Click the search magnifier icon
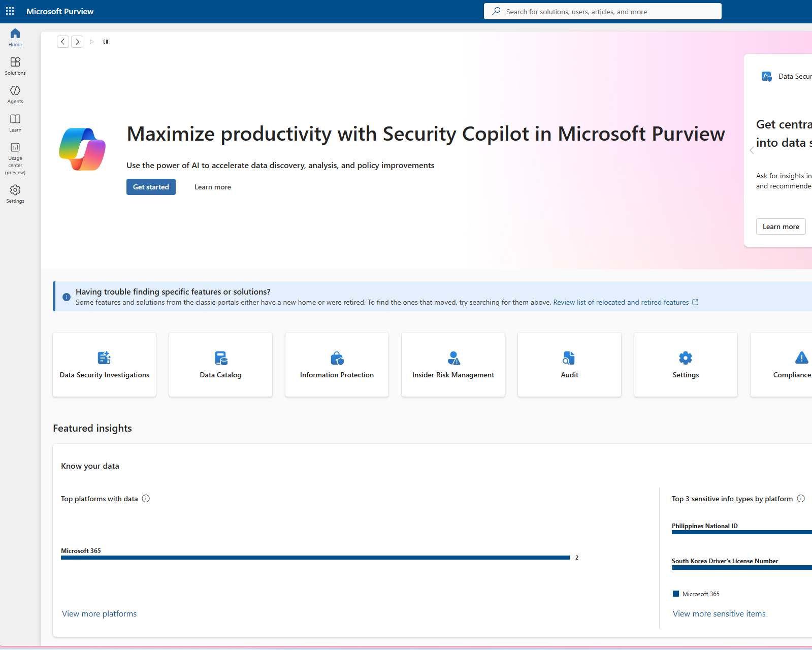812x650 pixels. [496, 11]
